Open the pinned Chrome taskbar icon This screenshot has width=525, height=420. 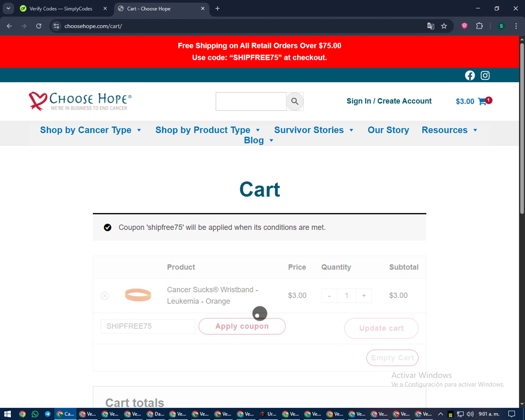(x=22, y=414)
